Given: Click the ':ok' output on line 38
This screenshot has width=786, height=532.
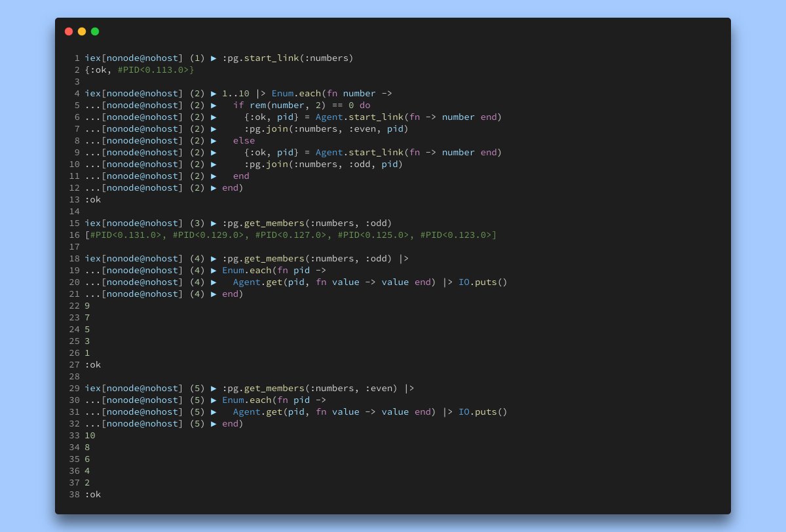Looking at the screenshot, I should (93, 494).
